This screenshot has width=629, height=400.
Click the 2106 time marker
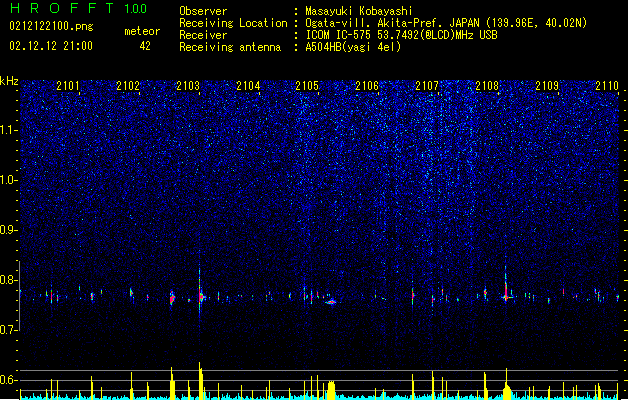point(367,86)
